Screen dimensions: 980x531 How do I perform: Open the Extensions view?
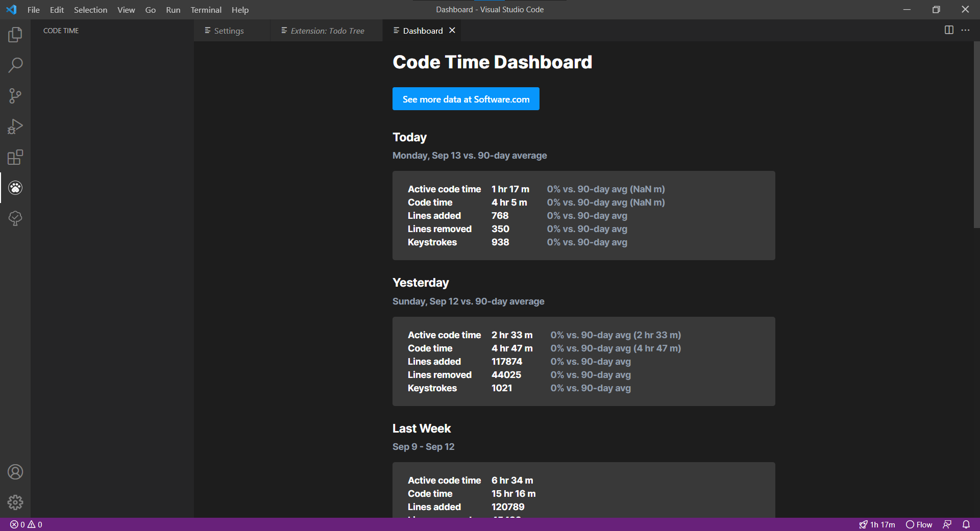point(15,157)
